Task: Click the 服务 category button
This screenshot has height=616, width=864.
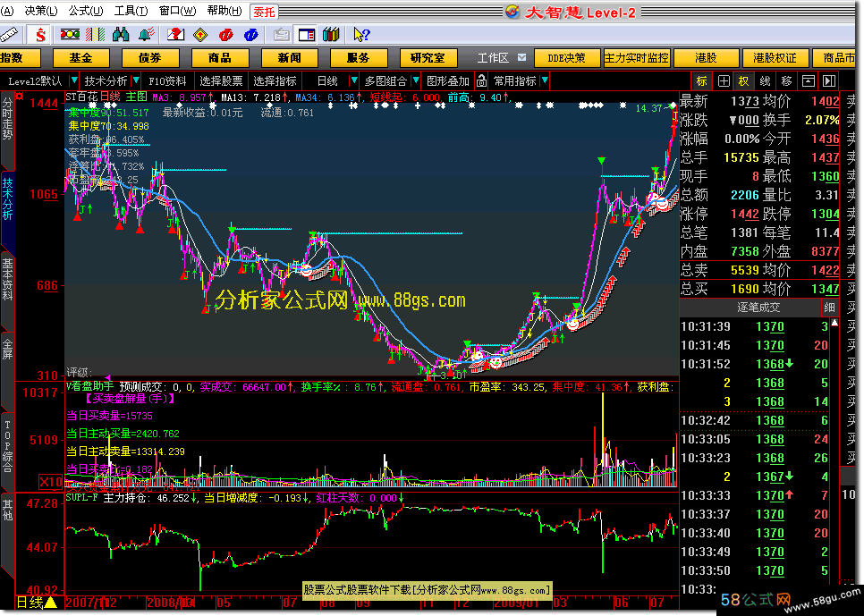Action: 358,58
